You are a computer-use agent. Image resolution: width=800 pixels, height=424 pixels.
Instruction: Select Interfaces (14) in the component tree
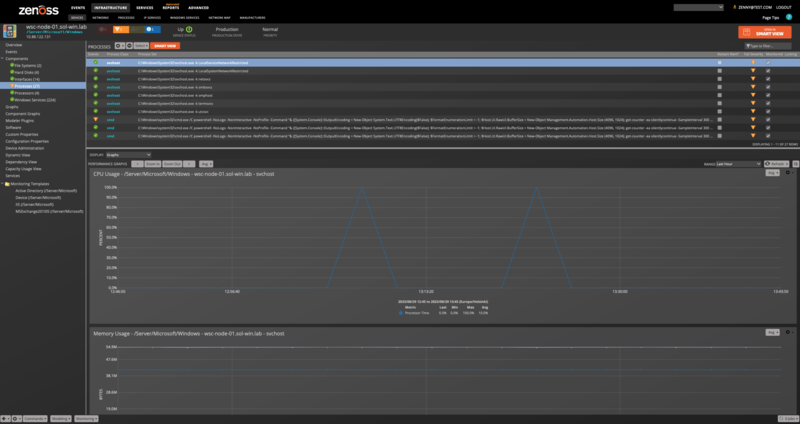pyautogui.click(x=27, y=79)
